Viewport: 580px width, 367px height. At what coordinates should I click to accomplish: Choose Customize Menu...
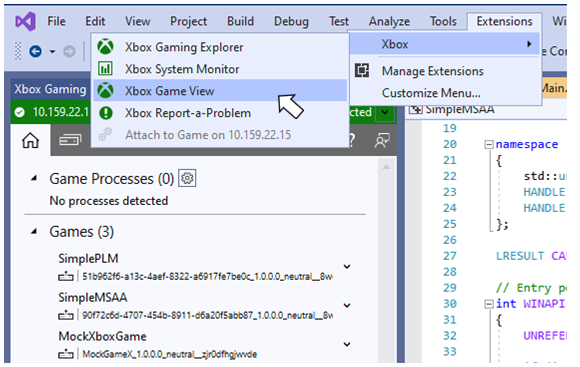pos(431,92)
